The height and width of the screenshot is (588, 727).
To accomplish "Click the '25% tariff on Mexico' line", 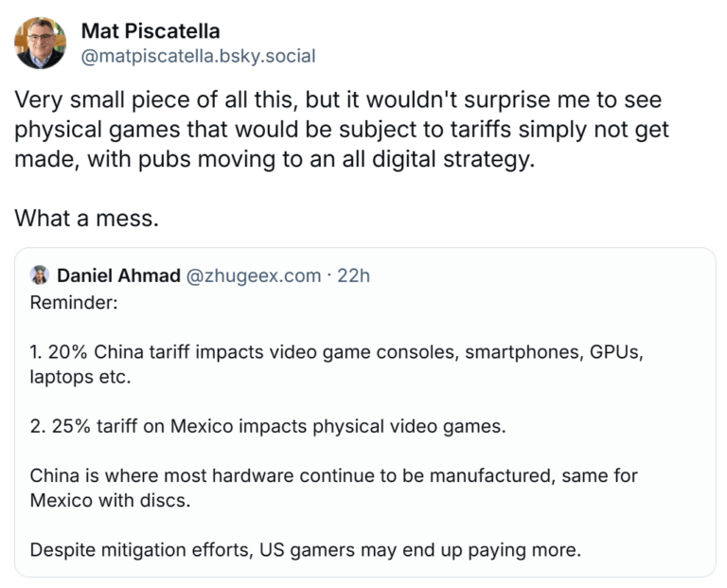I will [x=268, y=425].
